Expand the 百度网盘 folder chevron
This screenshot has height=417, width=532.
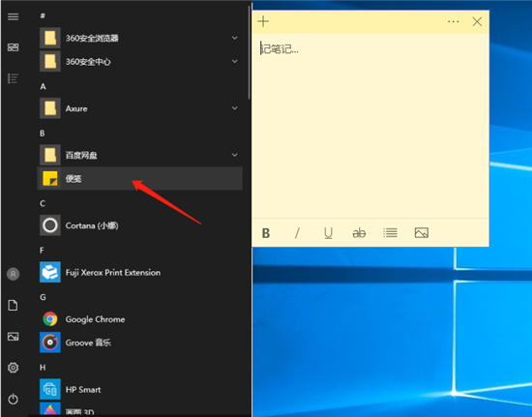[234, 155]
